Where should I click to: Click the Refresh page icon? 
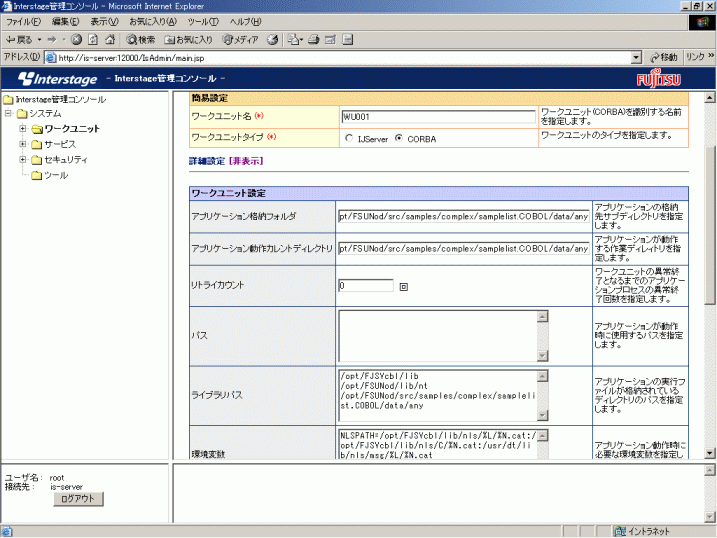(93, 40)
